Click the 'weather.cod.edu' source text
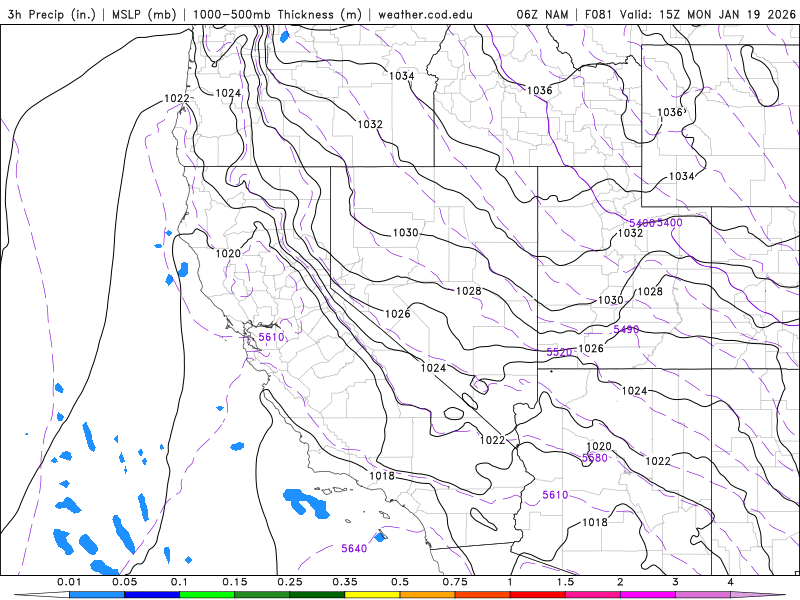 coord(425,14)
